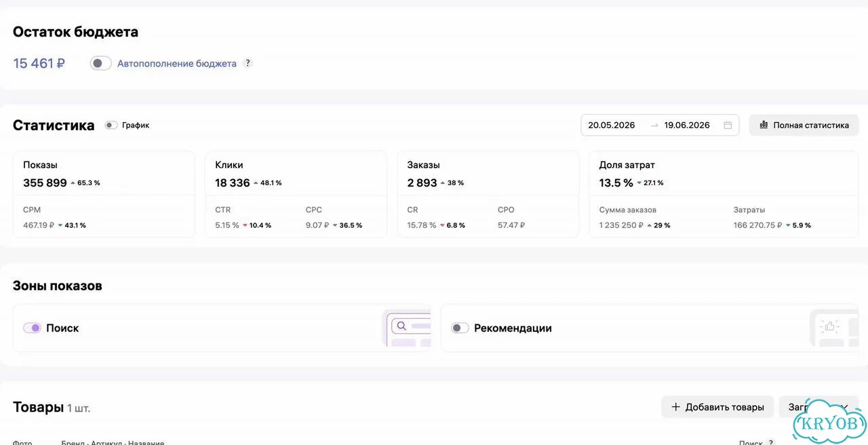Click the question mark help icon next to Автопополнение бюджета

(x=248, y=63)
